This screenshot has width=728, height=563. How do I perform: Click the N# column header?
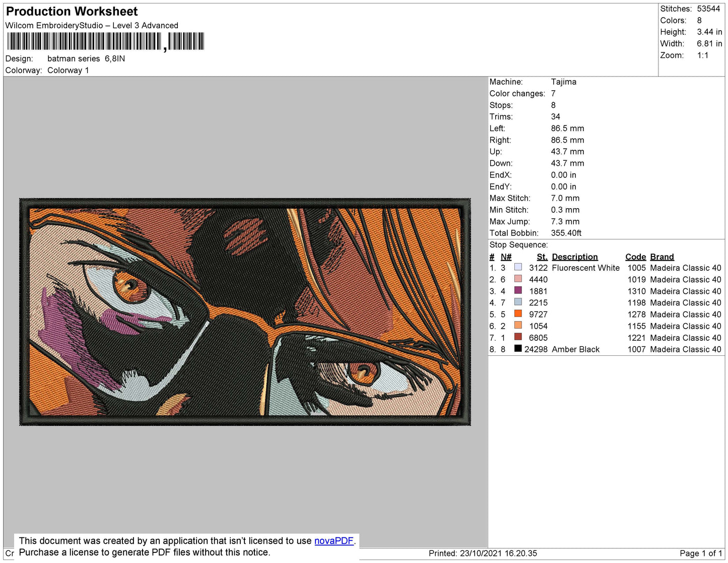(x=506, y=257)
